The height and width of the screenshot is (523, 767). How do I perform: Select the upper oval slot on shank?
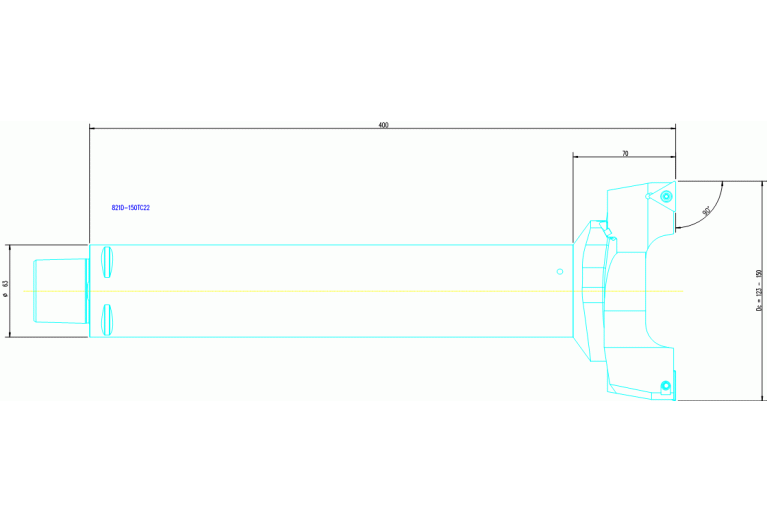pyautogui.click(x=107, y=262)
